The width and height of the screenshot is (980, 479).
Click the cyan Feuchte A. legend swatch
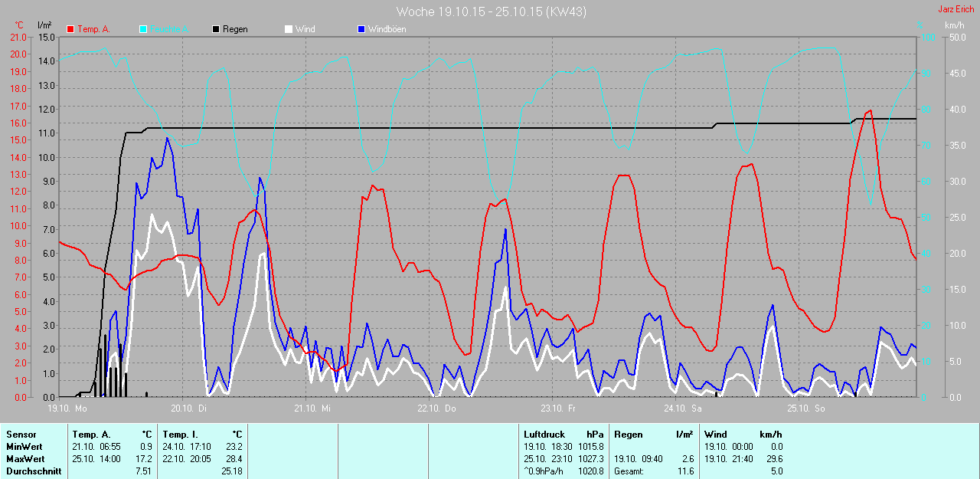143,29
